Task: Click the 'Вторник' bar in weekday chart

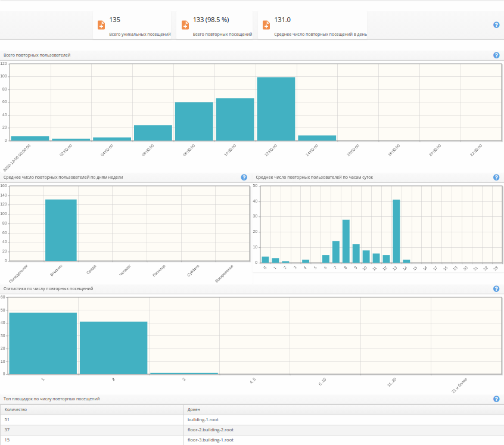Action: click(x=61, y=230)
